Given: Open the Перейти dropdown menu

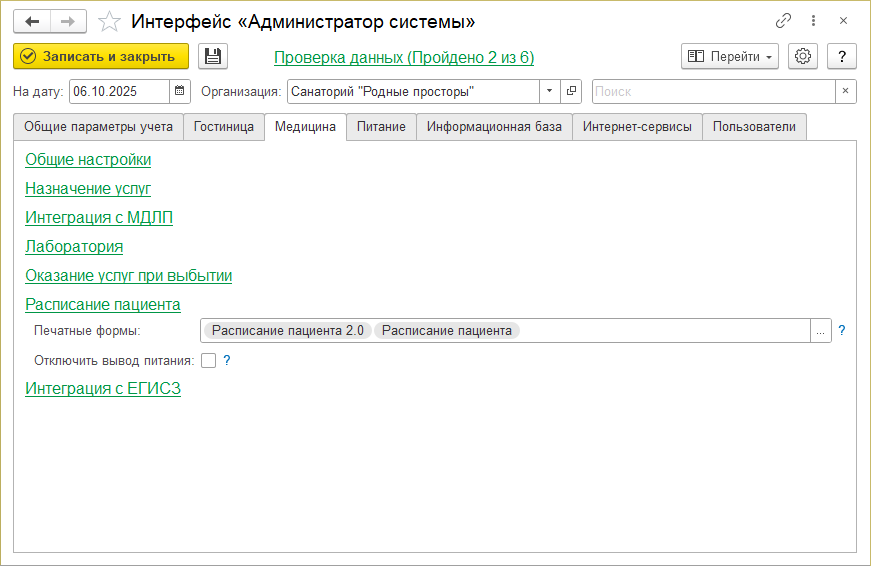Looking at the screenshot, I should [730, 56].
